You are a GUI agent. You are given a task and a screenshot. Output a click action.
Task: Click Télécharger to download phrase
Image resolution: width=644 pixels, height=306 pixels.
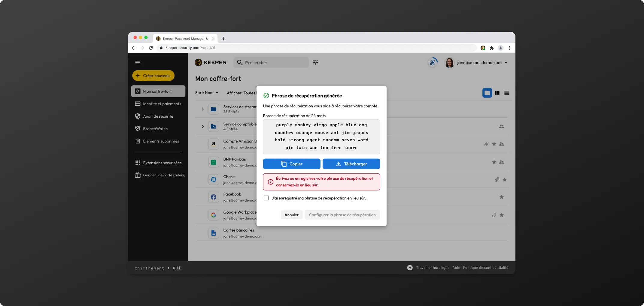tap(351, 164)
